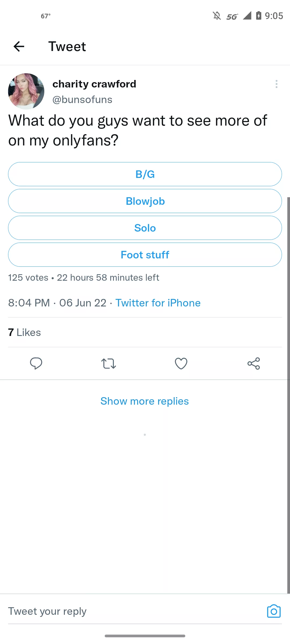Screen dimensions: 290x644
Task: Expand Show more replies
Action: [144, 401]
